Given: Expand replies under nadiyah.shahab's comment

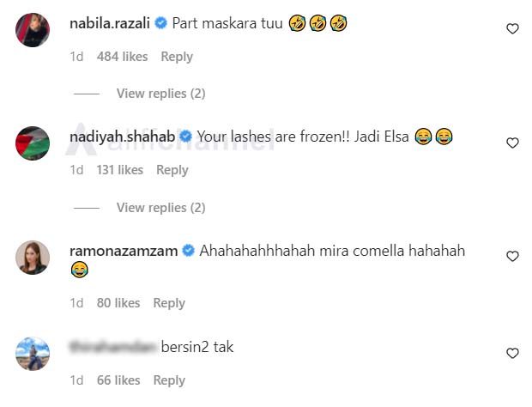Looking at the screenshot, I should (x=160, y=208).
